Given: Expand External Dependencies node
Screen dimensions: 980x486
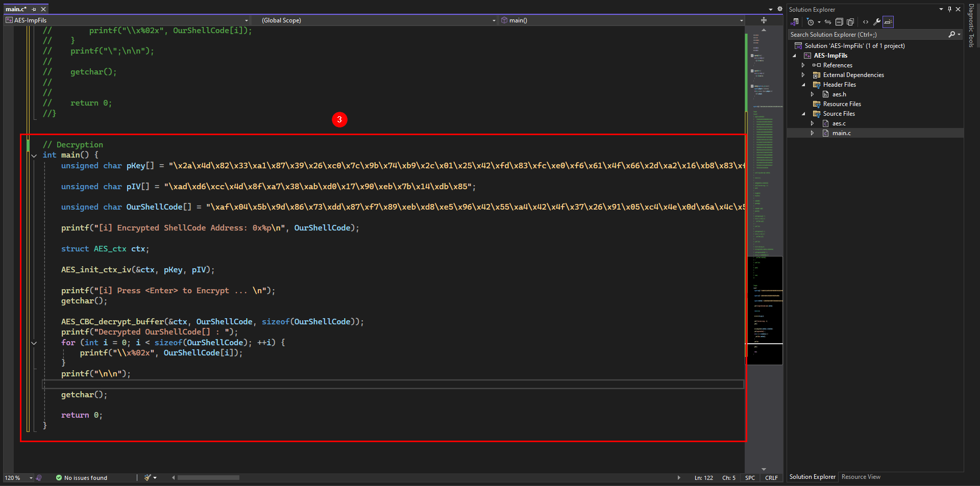Looking at the screenshot, I should click(x=803, y=75).
